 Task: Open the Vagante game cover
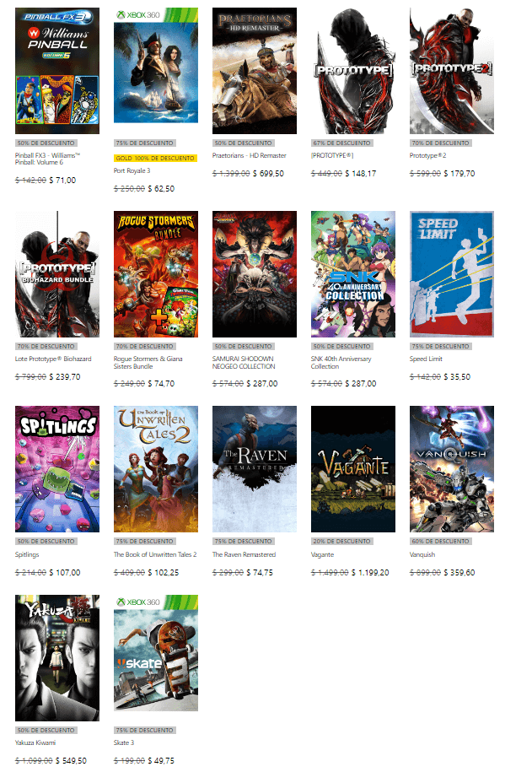coord(353,469)
